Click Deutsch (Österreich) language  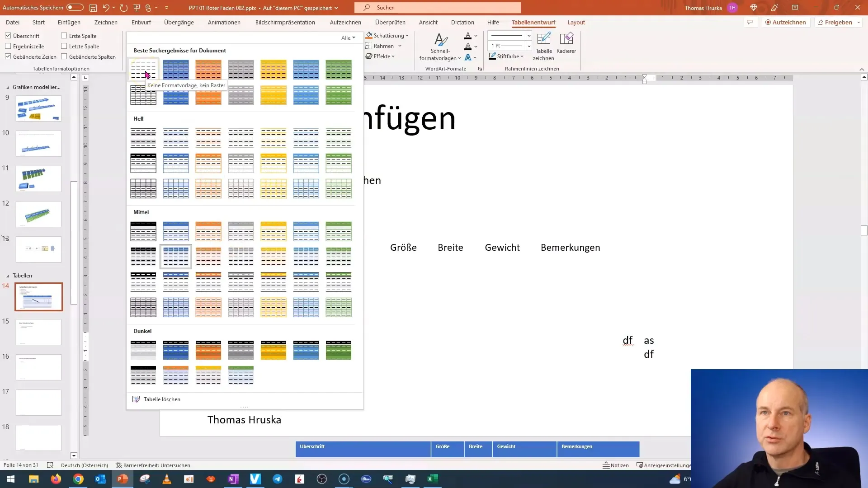coord(85,465)
